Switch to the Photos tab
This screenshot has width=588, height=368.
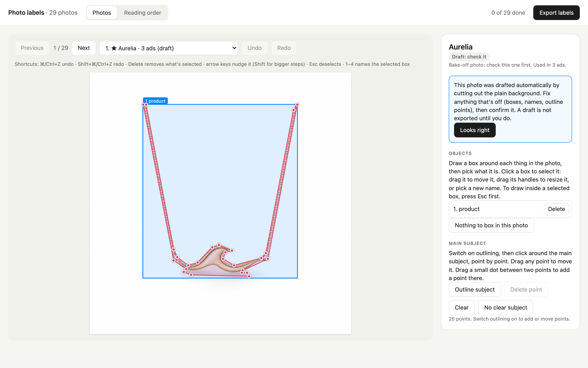[101, 13]
